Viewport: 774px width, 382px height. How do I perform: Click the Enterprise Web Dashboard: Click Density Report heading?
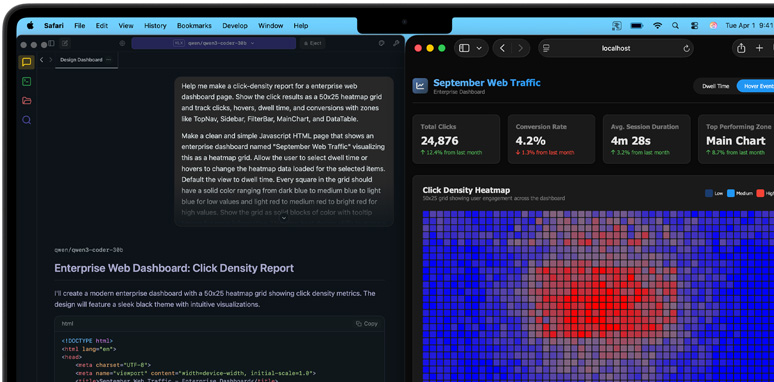coord(174,268)
